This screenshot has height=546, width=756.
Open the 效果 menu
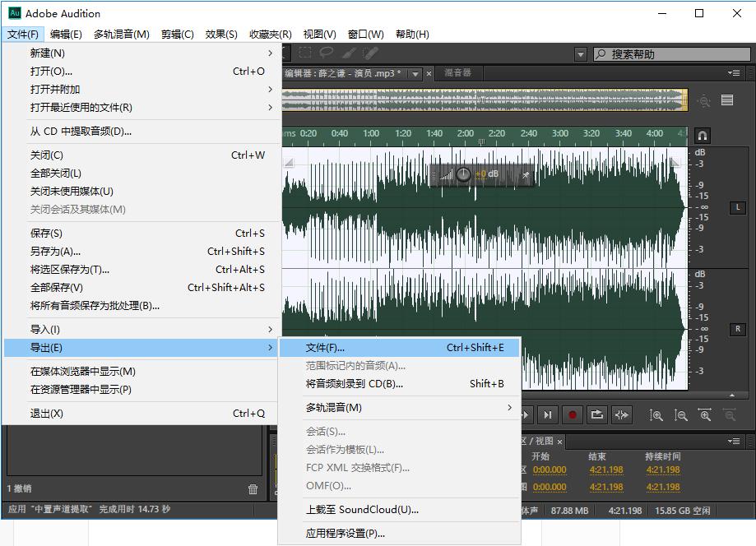tap(220, 34)
